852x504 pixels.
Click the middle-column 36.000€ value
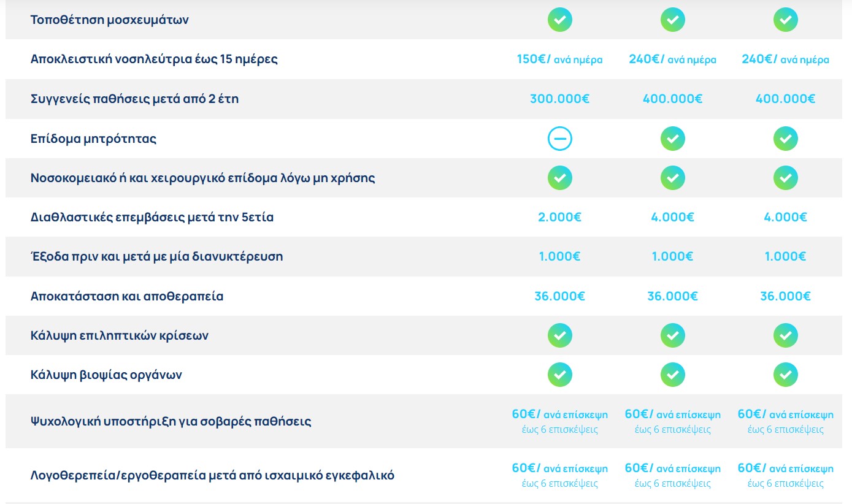[x=672, y=297]
